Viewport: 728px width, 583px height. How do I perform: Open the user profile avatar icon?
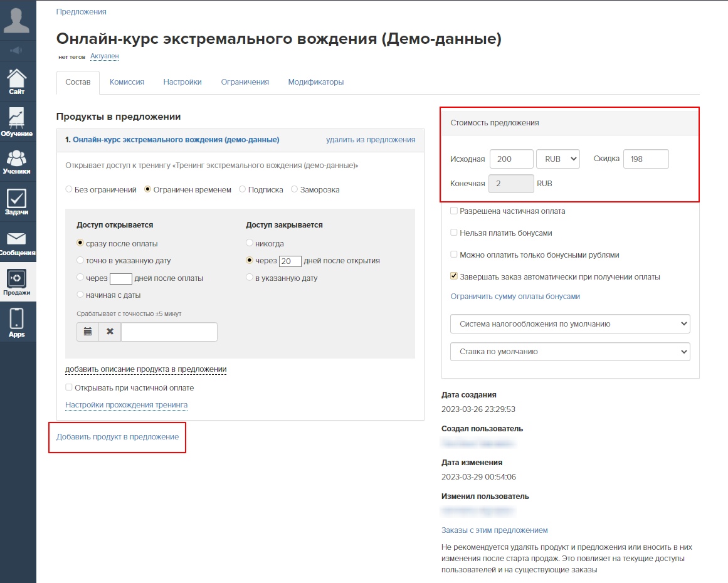[17, 19]
